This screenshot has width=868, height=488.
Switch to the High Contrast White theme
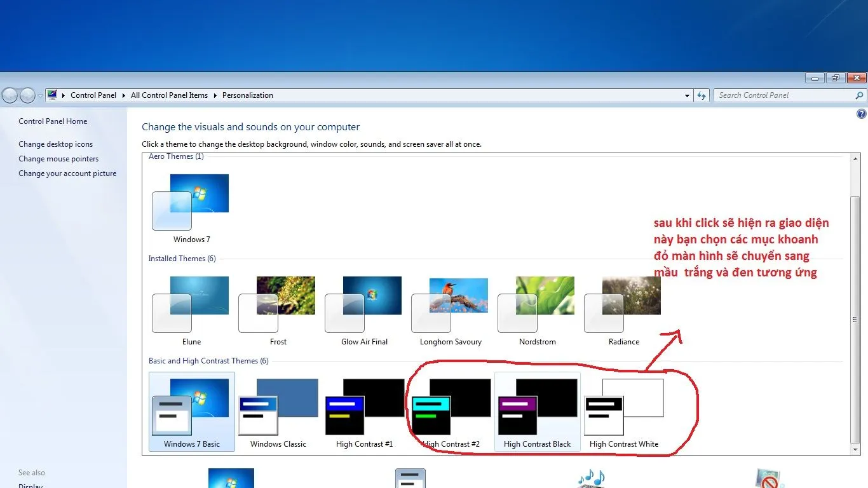point(623,413)
